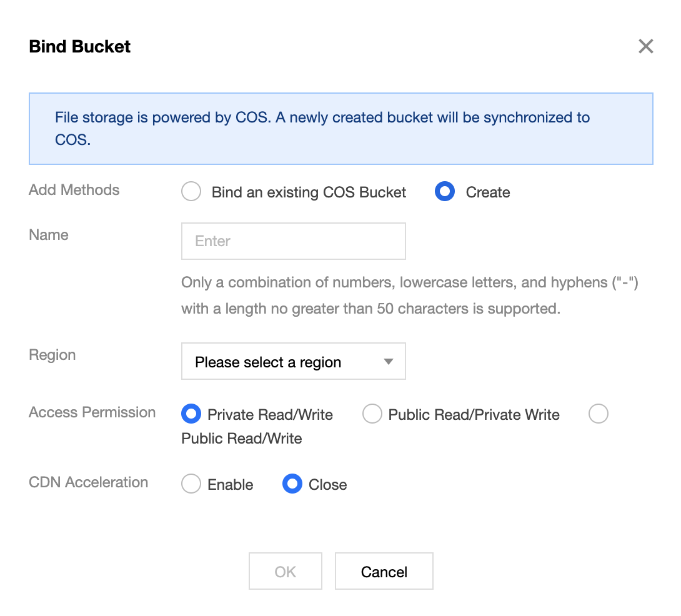This screenshot has width=681, height=616.
Task: Click the OK button
Action: pos(286,572)
